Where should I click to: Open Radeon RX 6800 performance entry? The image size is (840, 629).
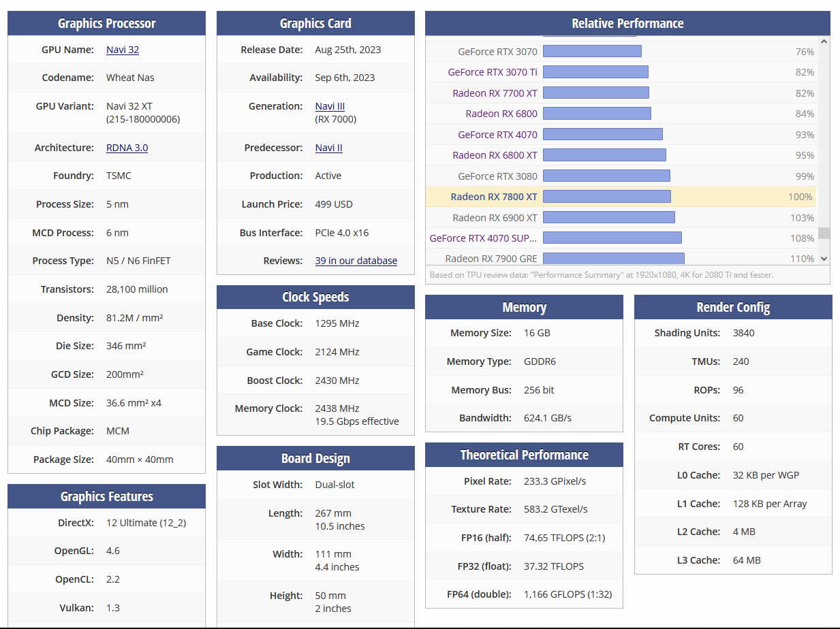(501, 114)
